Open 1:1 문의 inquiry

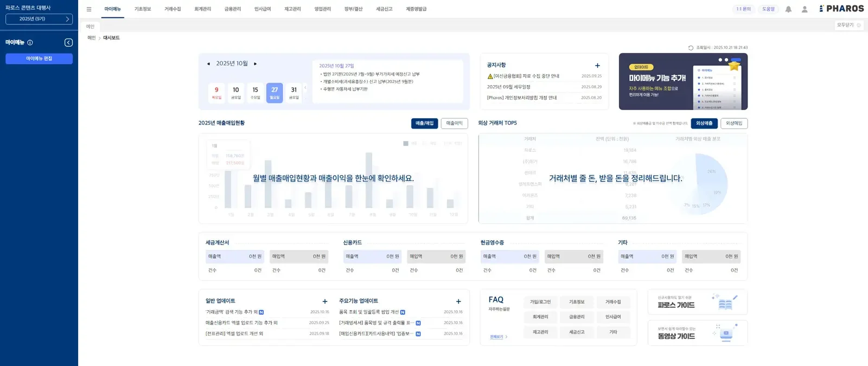tap(743, 9)
